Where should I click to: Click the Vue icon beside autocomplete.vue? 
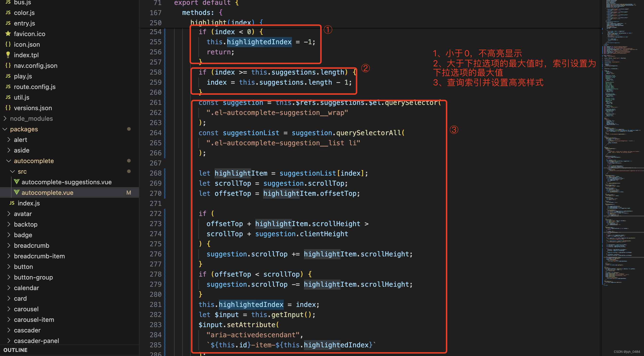click(17, 192)
